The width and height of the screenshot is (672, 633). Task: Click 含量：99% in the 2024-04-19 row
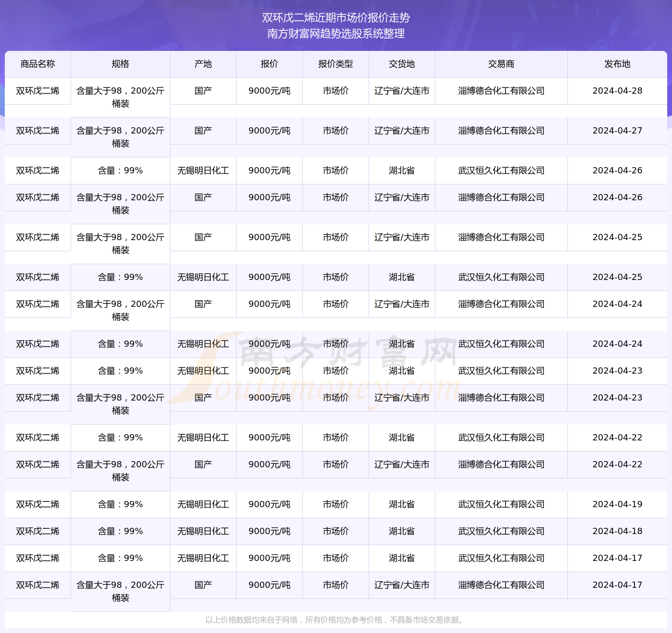[x=120, y=504]
